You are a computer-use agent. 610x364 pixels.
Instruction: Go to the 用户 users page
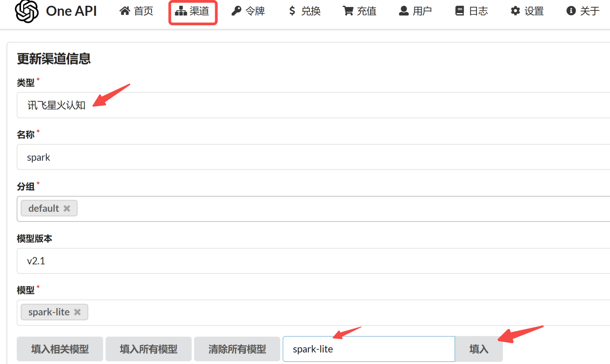point(415,11)
